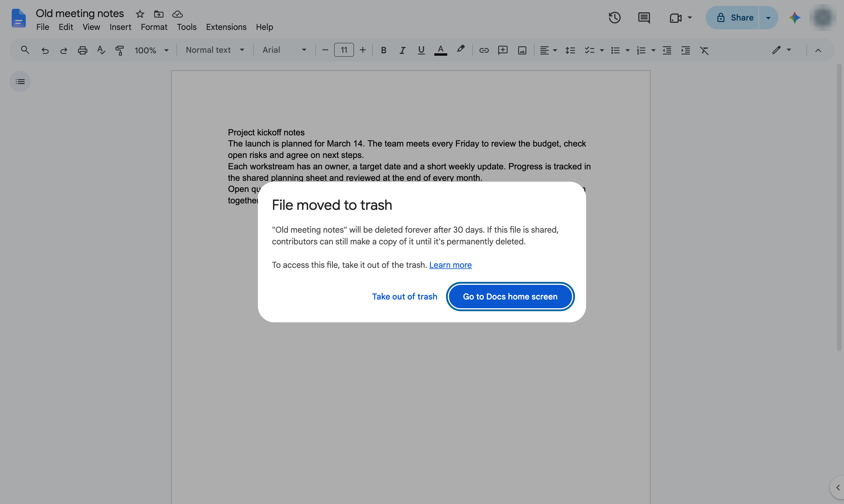The height and width of the screenshot is (504, 844).
Task: Open the editing mode pencil dropdown
Action: 782,50
